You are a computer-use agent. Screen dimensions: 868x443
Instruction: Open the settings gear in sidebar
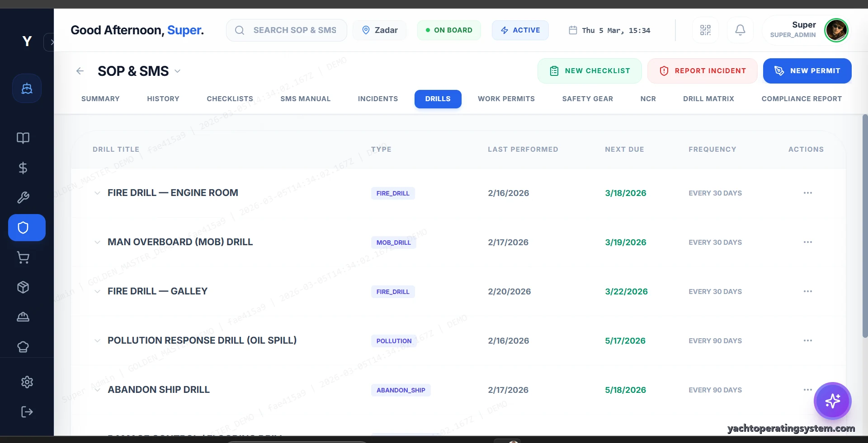[x=27, y=382]
